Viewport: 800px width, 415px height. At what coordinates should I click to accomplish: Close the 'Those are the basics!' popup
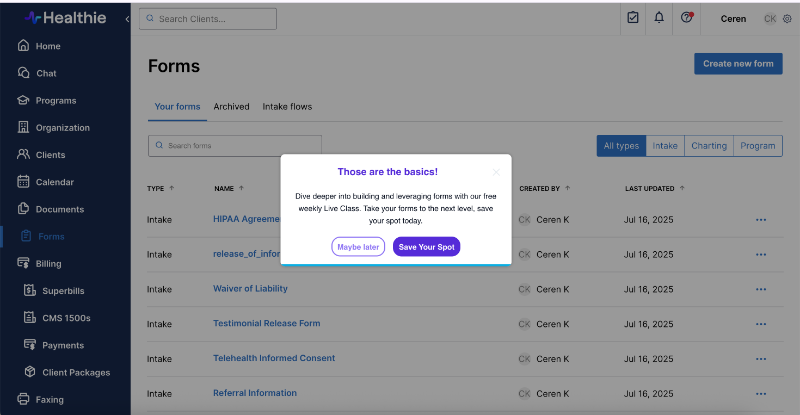(x=496, y=172)
